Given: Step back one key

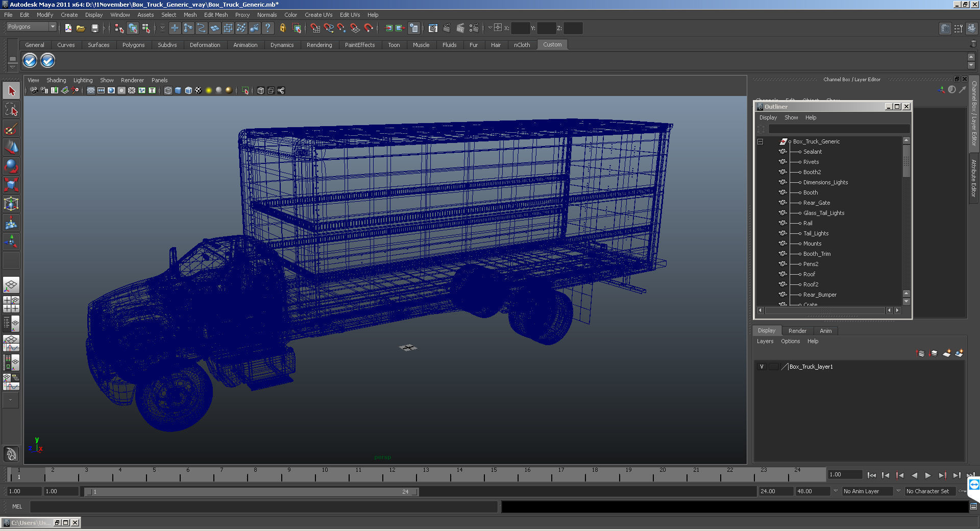Looking at the screenshot, I should (900, 475).
